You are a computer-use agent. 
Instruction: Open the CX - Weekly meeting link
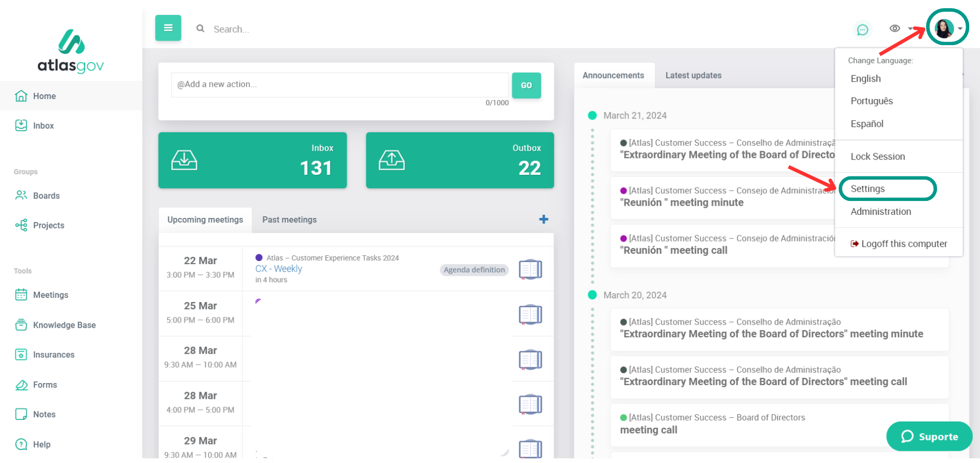click(x=278, y=269)
